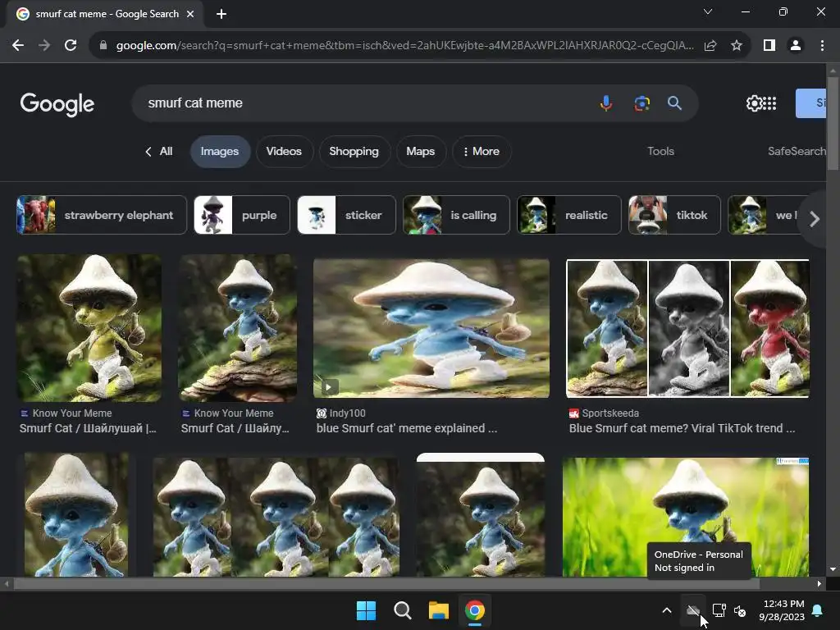This screenshot has width=840, height=630.
Task: Open Sportskeeda Blue Smurf cat meme link
Action: click(x=682, y=428)
